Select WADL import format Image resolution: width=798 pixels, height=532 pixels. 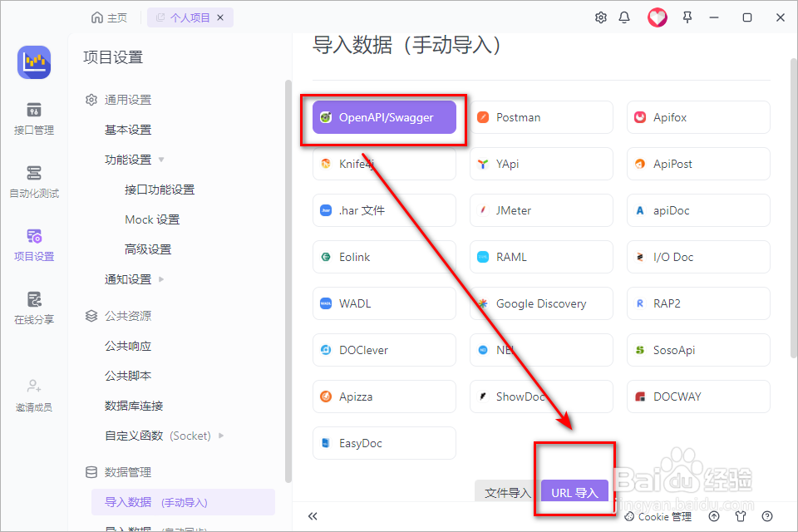384,303
